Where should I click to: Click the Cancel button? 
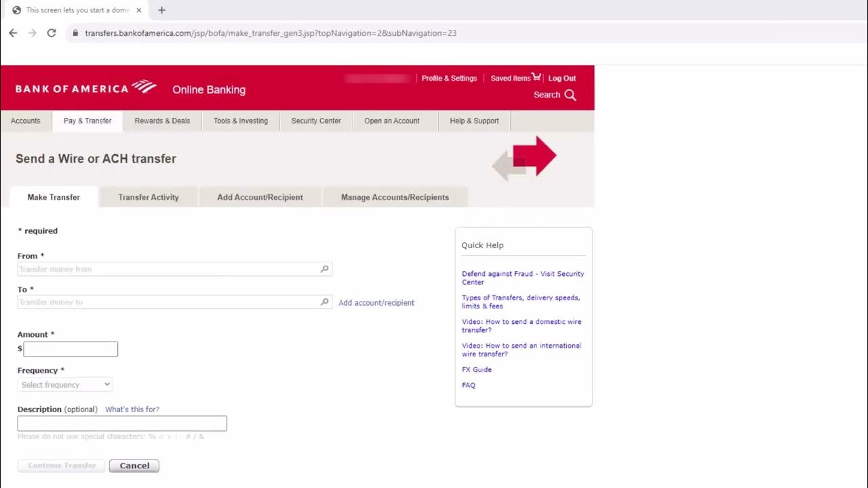pos(134,466)
